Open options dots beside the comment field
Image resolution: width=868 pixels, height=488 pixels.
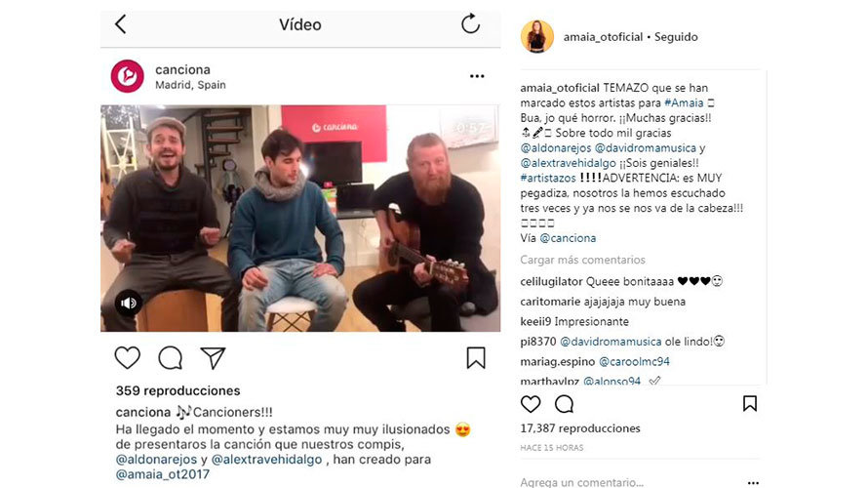point(753,482)
